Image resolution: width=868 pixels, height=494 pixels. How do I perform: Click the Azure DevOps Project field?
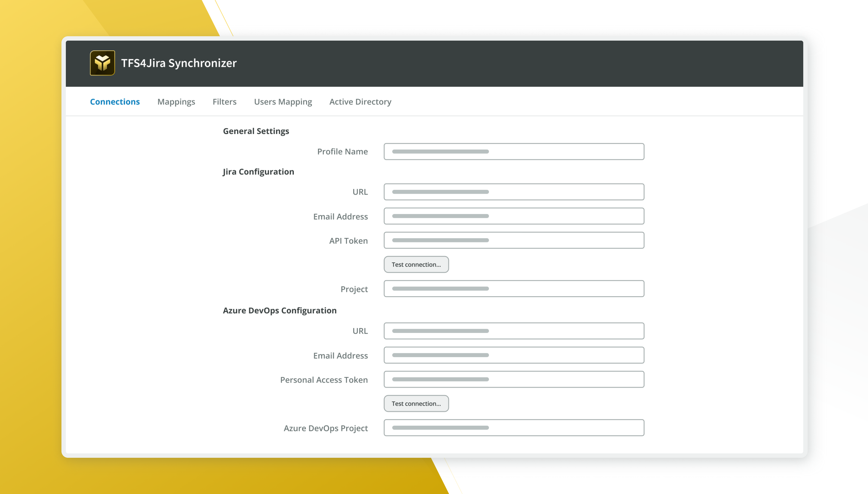pyautogui.click(x=514, y=428)
